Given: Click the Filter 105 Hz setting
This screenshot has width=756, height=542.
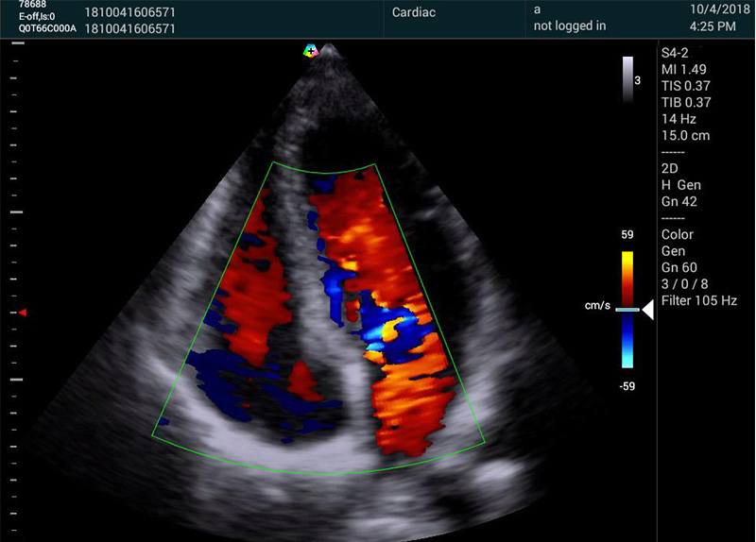Looking at the screenshot, I should tap(700, 301).
